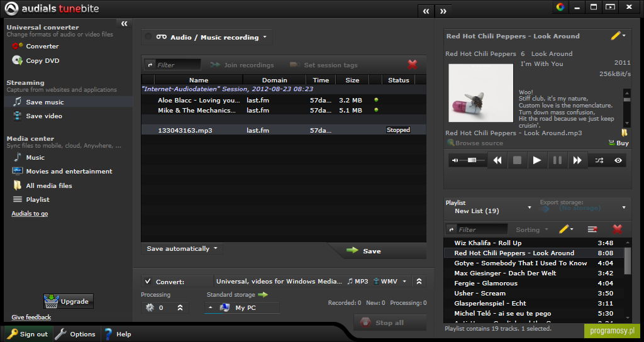Select the 133043163.mp3 recording row
This screenshot has width=644, height=342.
click(284, 130)
